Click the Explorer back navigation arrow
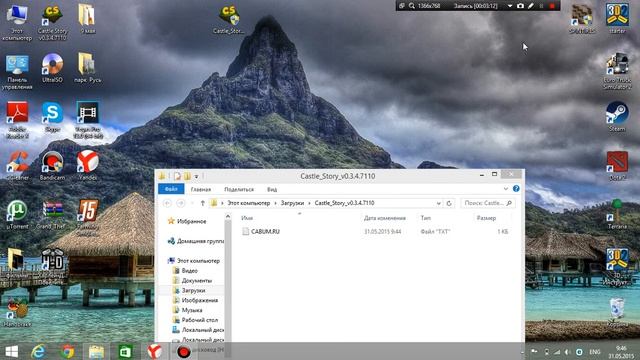This screenshot has width=640, height=360. click(167, 203)
